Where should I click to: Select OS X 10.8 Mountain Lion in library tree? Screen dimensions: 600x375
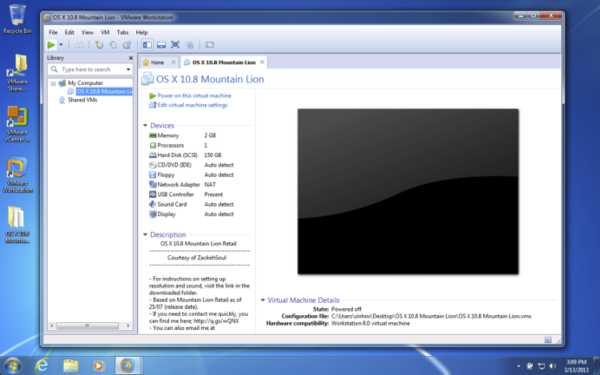(x=104, y=91)
